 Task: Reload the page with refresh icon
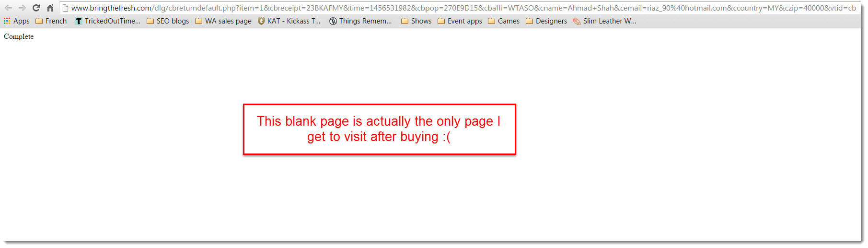[36, 8]
